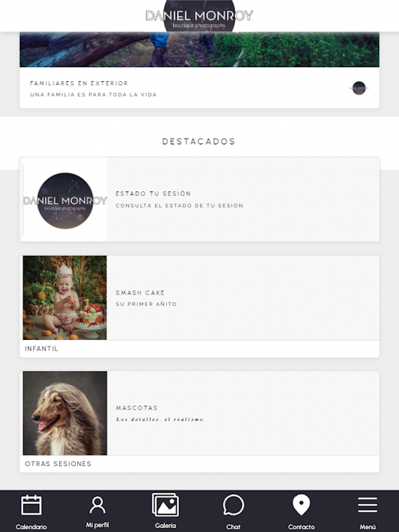The width and height of the screenshot is (399, 532).
Task: Click the Smash Cake heading
Action: (x=140, y=293)
